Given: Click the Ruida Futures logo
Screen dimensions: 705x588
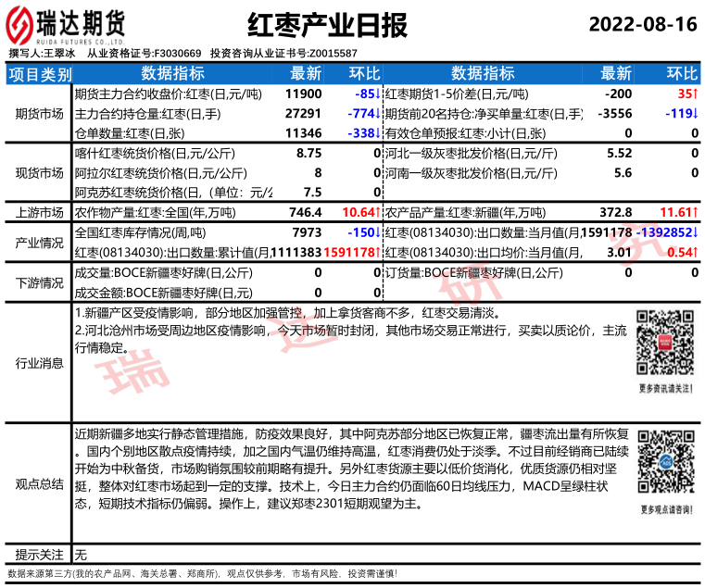Looking at the screenshot, I should tap(66, 25).
